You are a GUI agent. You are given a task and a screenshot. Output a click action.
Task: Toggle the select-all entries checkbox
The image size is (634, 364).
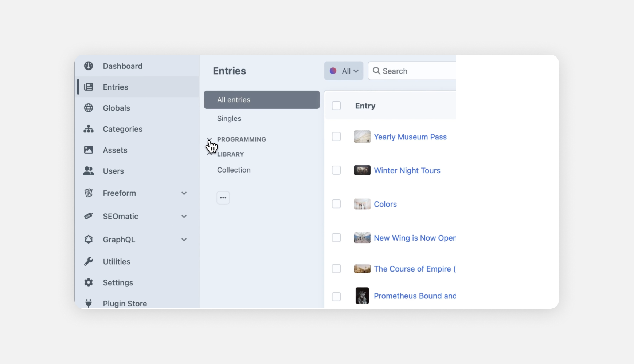(336, 106)
